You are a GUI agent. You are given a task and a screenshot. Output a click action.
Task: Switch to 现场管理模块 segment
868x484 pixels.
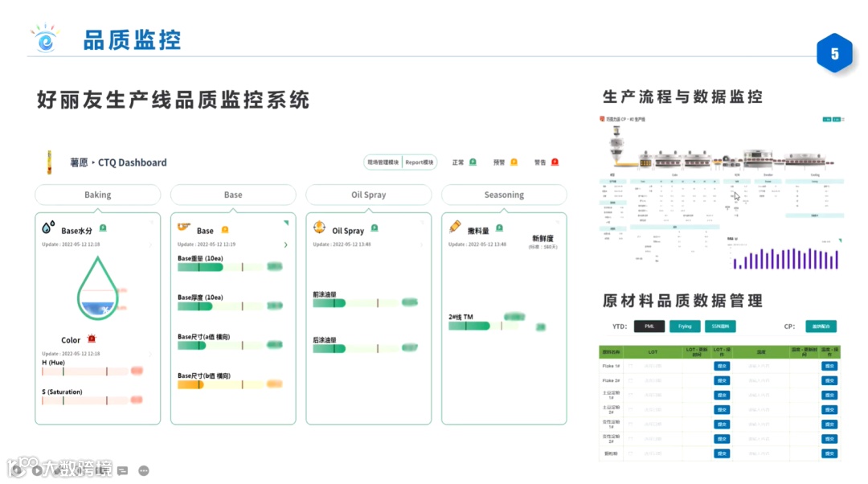click(383, 162)
